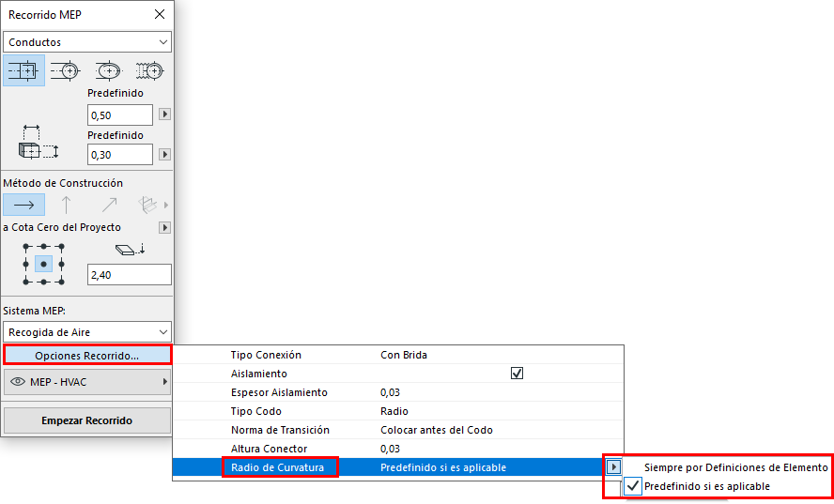Open the Conductos type dropdown
The width and height of the screenshot is (834, 504).
[x=87, y=42]
